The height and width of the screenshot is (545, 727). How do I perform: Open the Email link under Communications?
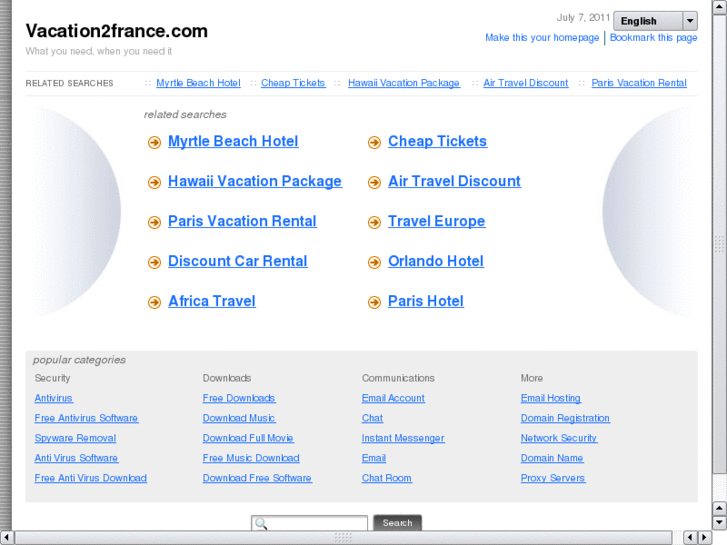[374, 458]
